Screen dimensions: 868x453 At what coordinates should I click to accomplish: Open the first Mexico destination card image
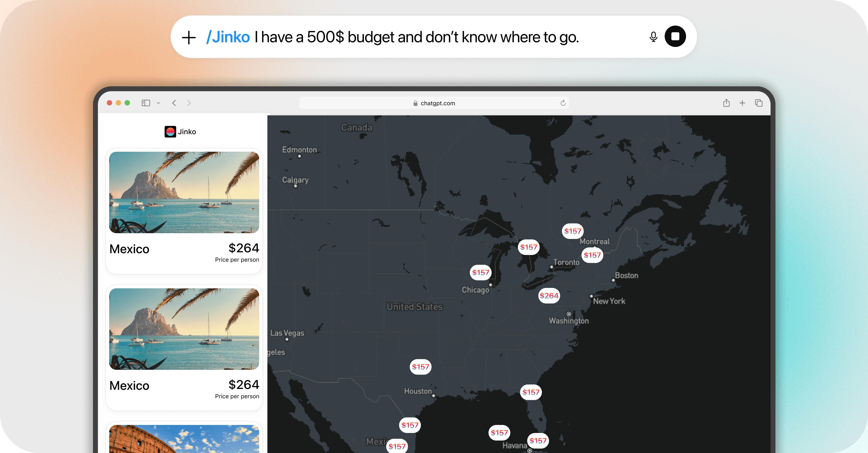(184, 192)
